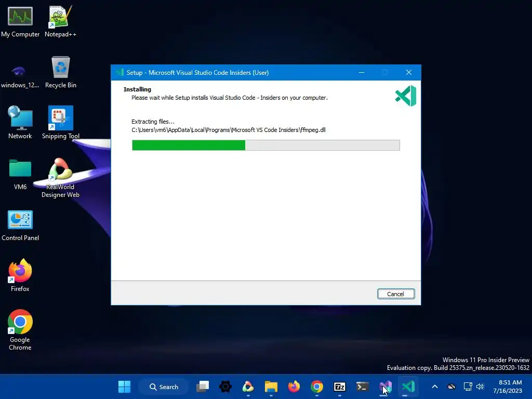Viewport: 532px width, 399px height.
Task: Open the OneDrive cloud tray icon
Action: click(x=451, y=387)
